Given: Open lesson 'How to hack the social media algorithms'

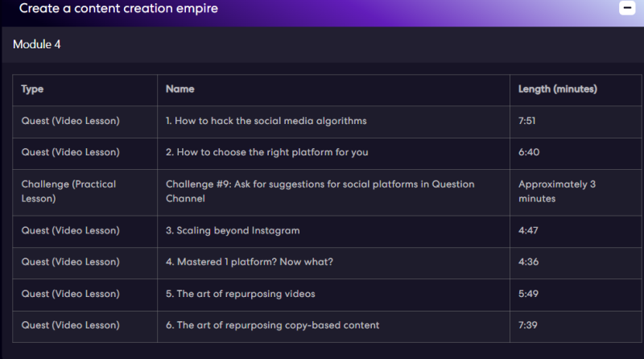Looking at the screenshot, I should click(266, 121).
